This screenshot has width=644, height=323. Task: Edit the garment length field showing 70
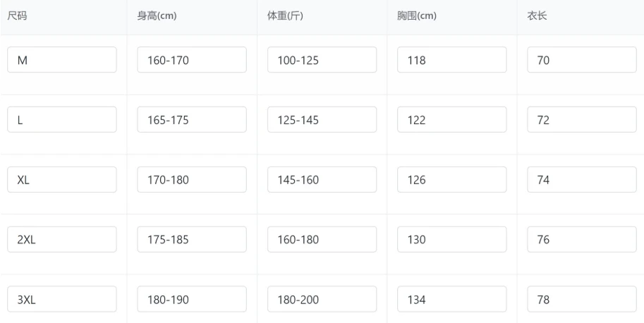(x=582, y=60)
